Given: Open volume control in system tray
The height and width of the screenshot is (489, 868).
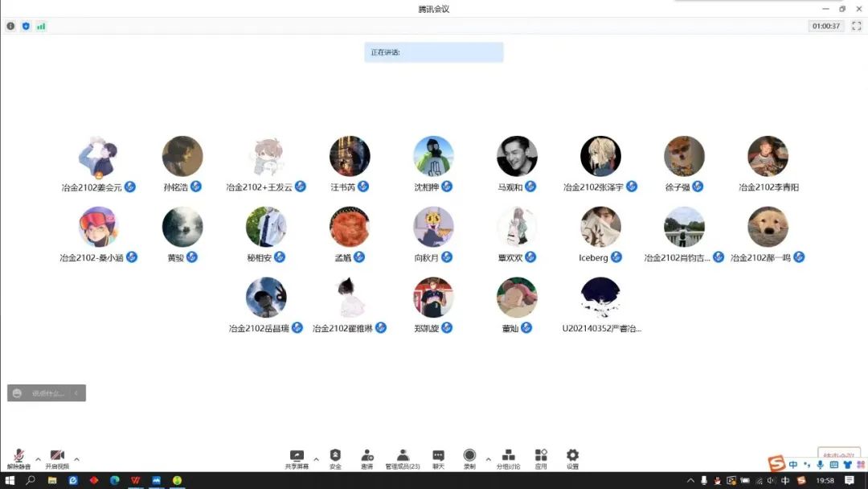Looking at the screenshot, I should (x=772, y=481).
